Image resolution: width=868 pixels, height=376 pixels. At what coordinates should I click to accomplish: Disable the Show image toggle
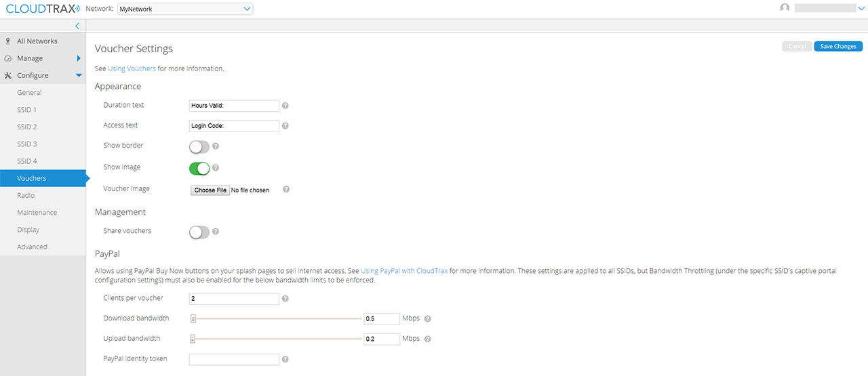199,168
